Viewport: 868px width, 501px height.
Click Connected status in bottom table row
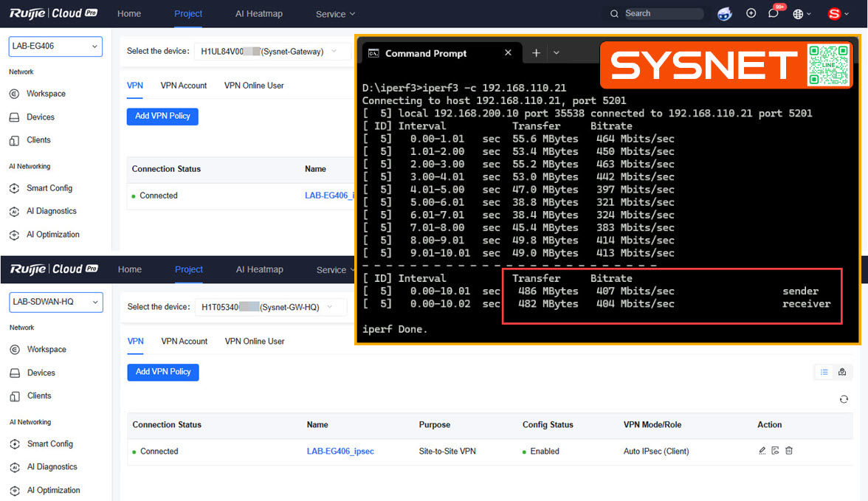[x=155, y=451]
